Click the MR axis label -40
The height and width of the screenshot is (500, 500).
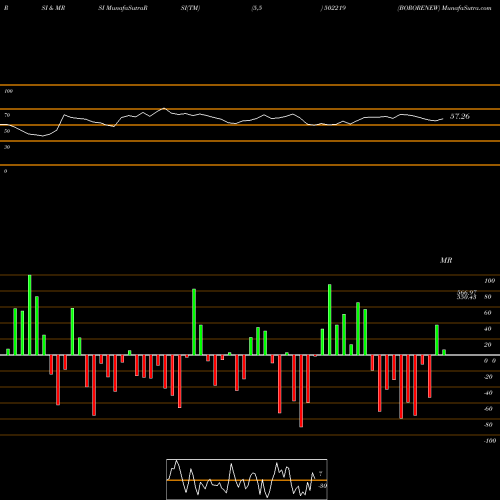(488, 393)
